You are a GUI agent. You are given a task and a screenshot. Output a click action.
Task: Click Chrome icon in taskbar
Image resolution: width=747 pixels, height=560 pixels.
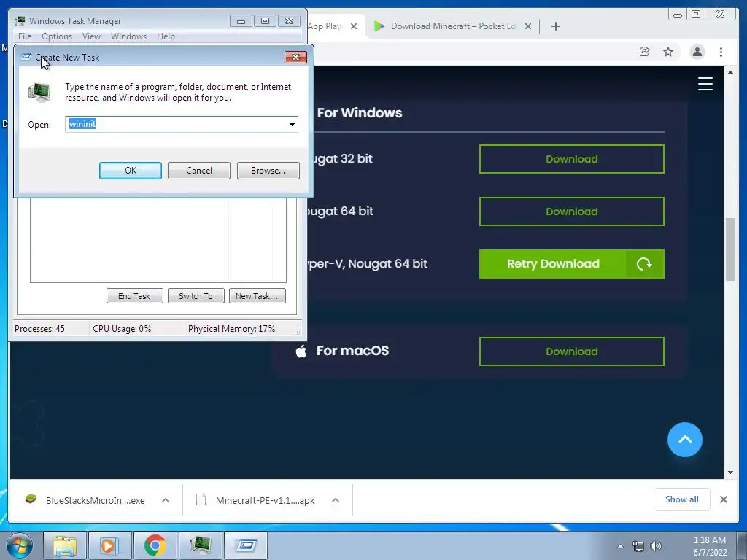pos(155,545)
